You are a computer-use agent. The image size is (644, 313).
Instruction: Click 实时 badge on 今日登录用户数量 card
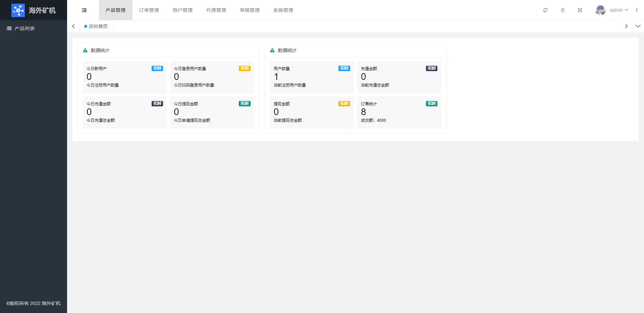245,68
